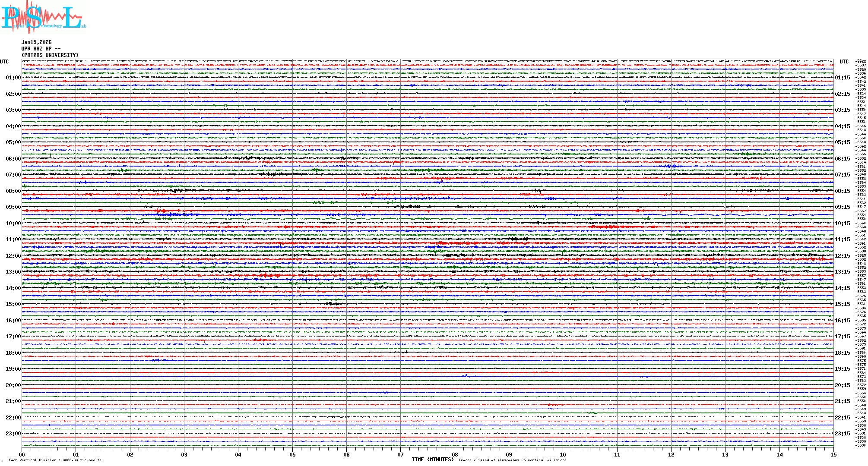Click the 21:15 time label on right
This screenshot has width=868, height=466.
tap(842, 401)
